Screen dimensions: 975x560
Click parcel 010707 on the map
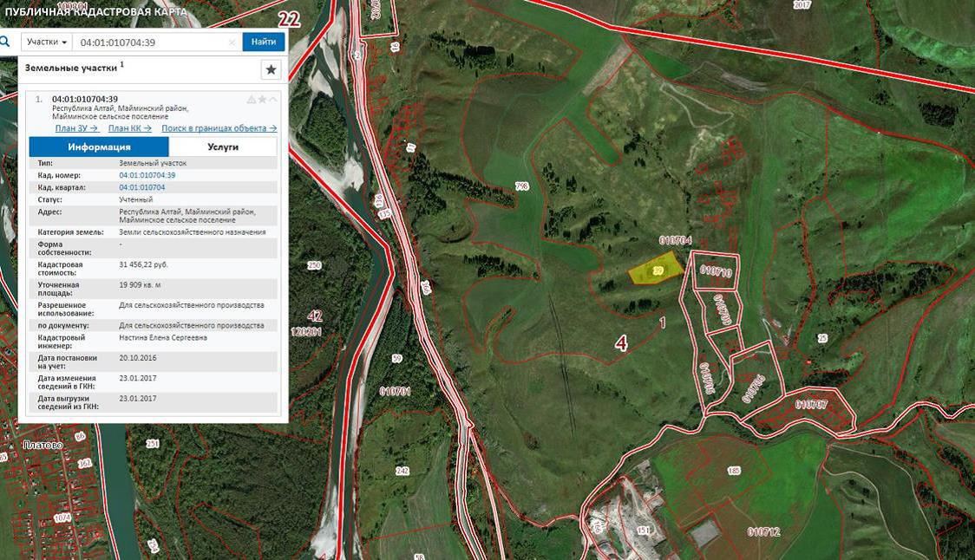click(x=811, y=404)
